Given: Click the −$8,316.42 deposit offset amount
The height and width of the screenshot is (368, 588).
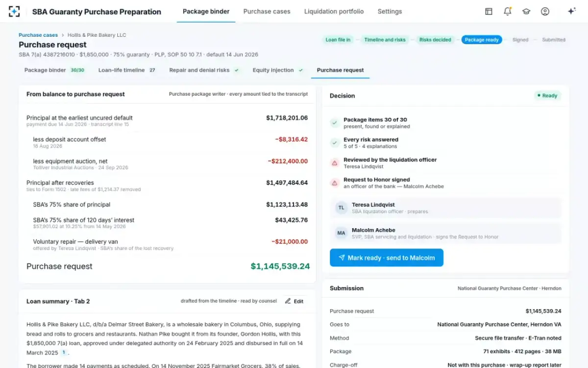Looking at the screenshot, I should point(292,139).
